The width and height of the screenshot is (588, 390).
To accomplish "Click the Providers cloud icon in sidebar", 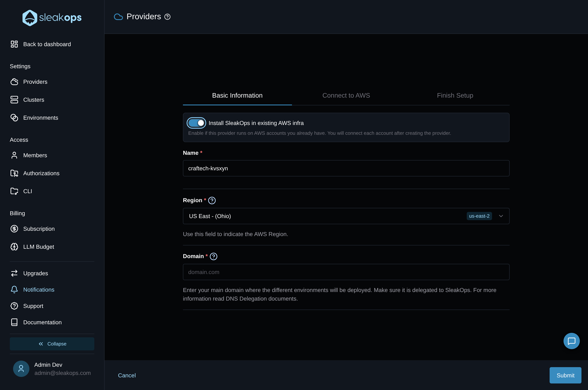I will pyautogui.click(x=14, y=82).
